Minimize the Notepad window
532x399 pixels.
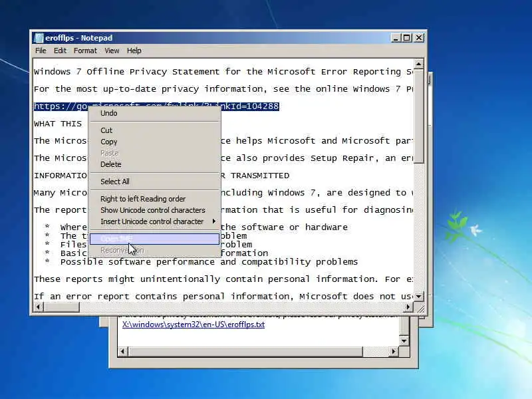[395, 38]
